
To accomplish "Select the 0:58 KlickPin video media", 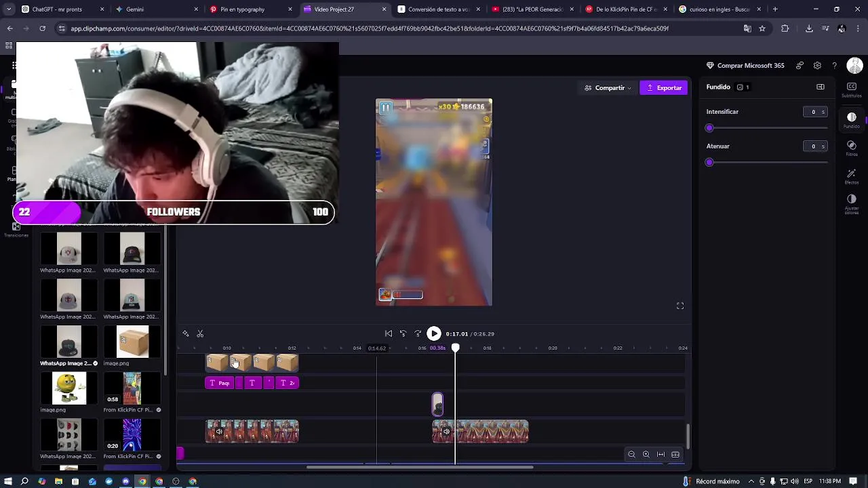I will pyautogui.click(x=132, y=388).
